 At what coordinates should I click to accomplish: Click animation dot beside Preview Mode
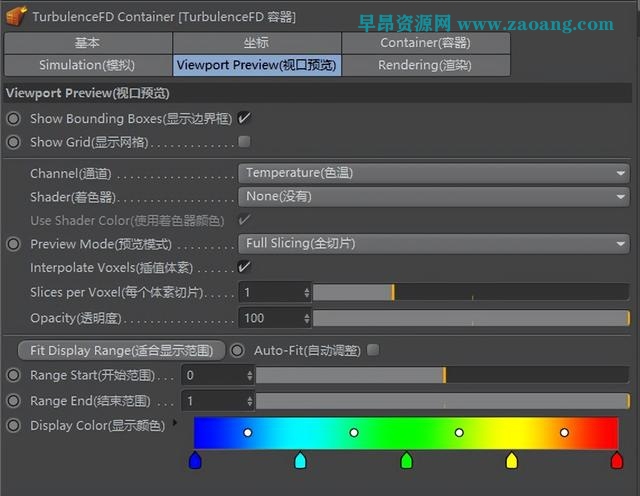point(13,244)
